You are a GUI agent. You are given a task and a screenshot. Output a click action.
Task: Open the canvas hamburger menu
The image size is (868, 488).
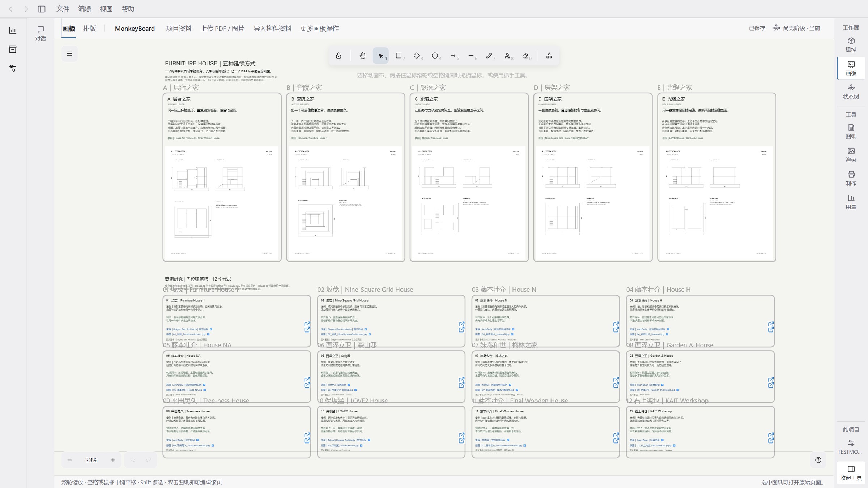pyautogui.click(x=70, y=54)
